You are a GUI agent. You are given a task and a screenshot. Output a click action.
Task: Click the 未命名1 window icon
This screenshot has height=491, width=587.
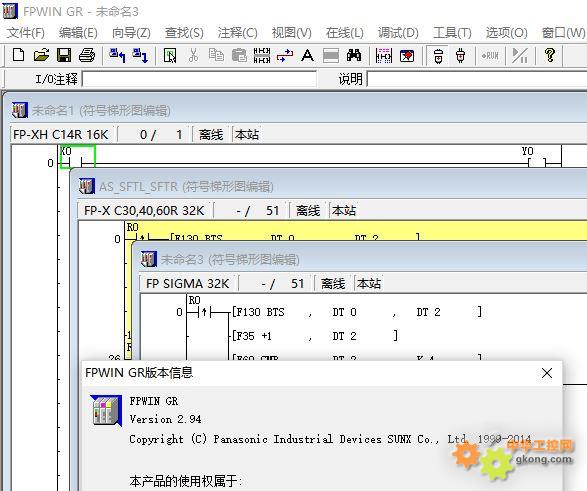[x=19, y=110]
